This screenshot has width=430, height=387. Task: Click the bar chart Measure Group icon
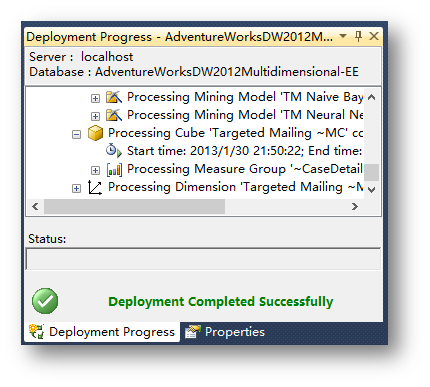[x=114, y=169]
